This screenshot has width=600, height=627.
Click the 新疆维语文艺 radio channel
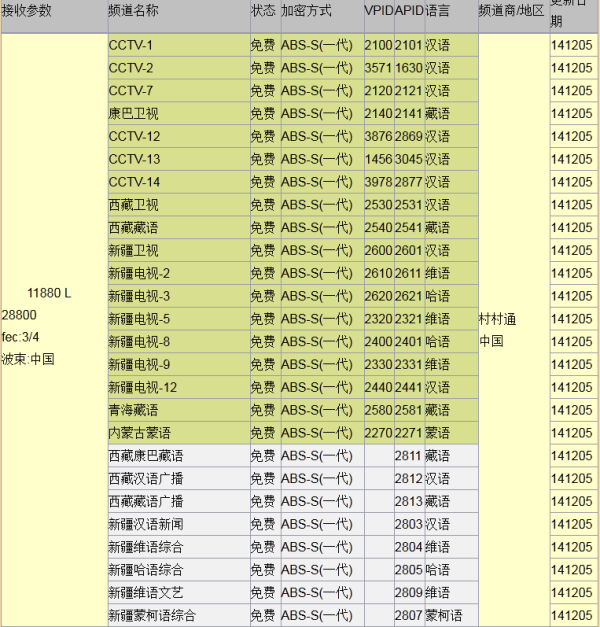click(146, 592)
